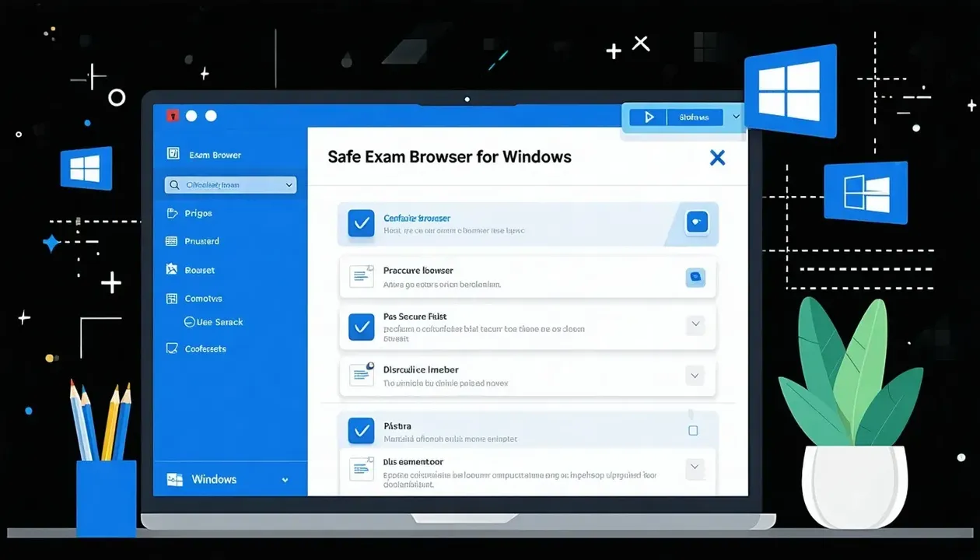The image size is (980, 560).
Task: Click the red lock button at top-left
Action: 173,116
